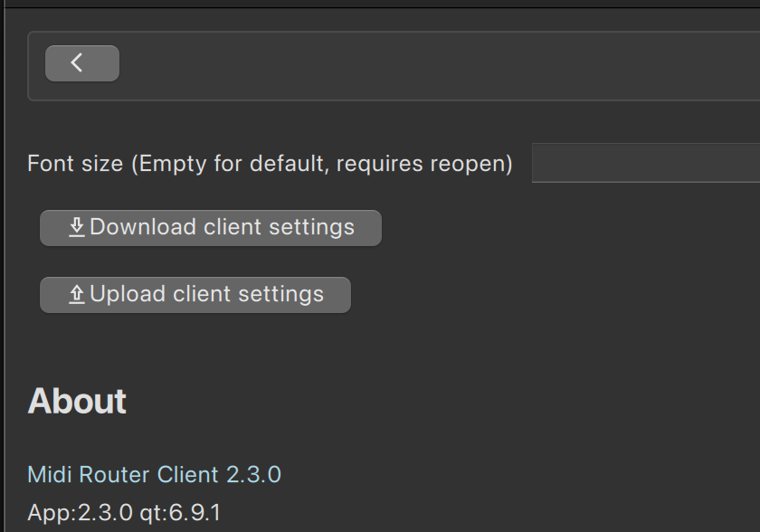
Task: Click the App:2.3.0 qt:6.9.1 version text
Action: click(x=124, y=513)
